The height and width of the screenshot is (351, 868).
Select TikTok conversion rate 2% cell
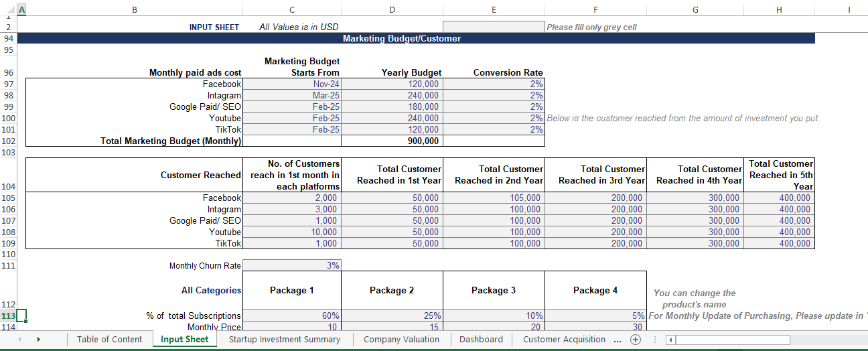click(494, 130)
